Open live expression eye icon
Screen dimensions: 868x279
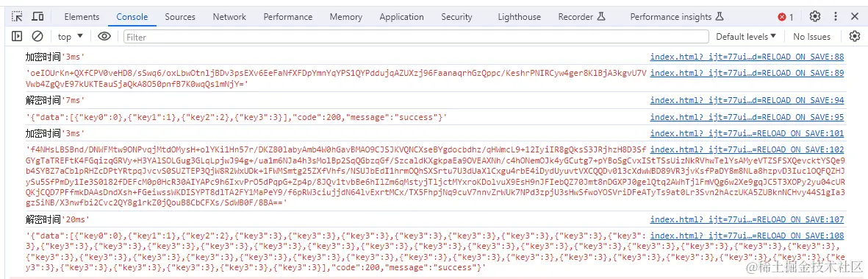[x=104, y=37]
